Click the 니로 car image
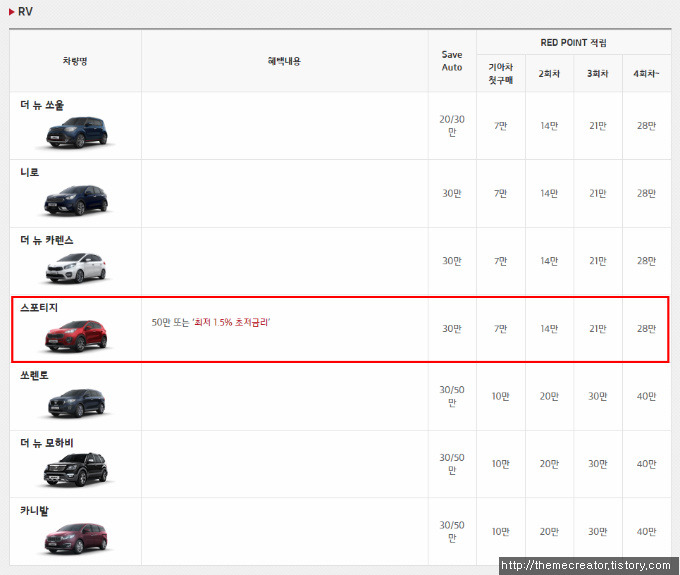The width and height of the screenshot is (680, 575). [76, 200]
